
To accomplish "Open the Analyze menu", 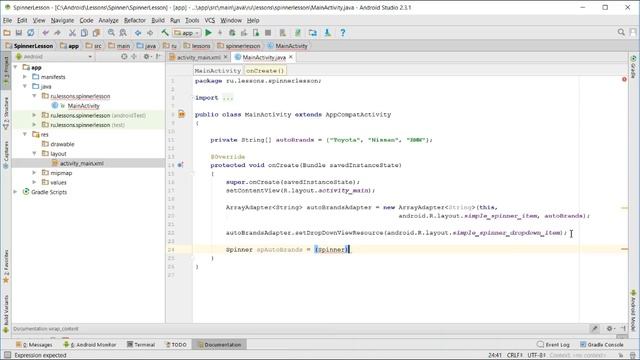I will (x=109, y=20).
